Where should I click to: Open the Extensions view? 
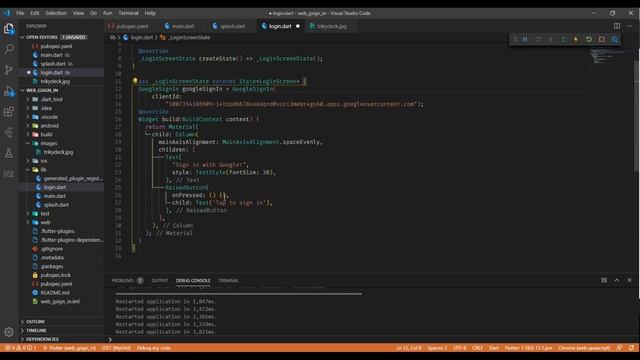click(x=9, y=111)
